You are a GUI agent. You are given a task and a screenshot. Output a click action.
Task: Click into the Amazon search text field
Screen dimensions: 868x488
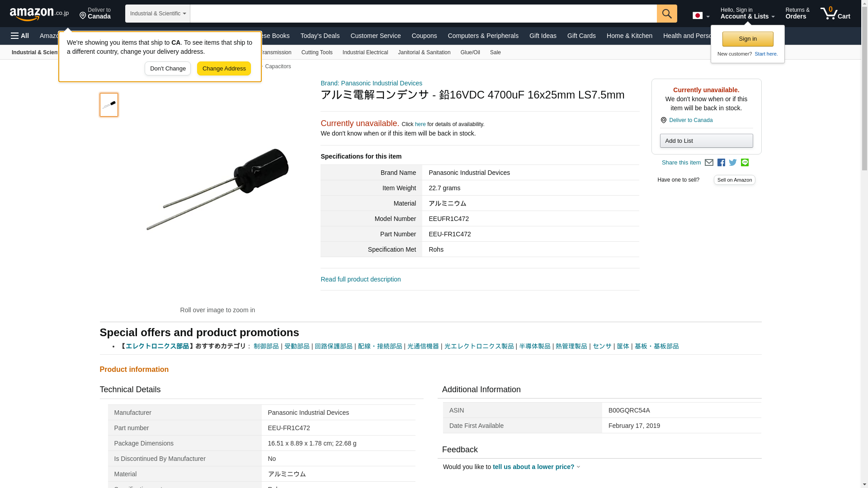click(x=423, y=14)
